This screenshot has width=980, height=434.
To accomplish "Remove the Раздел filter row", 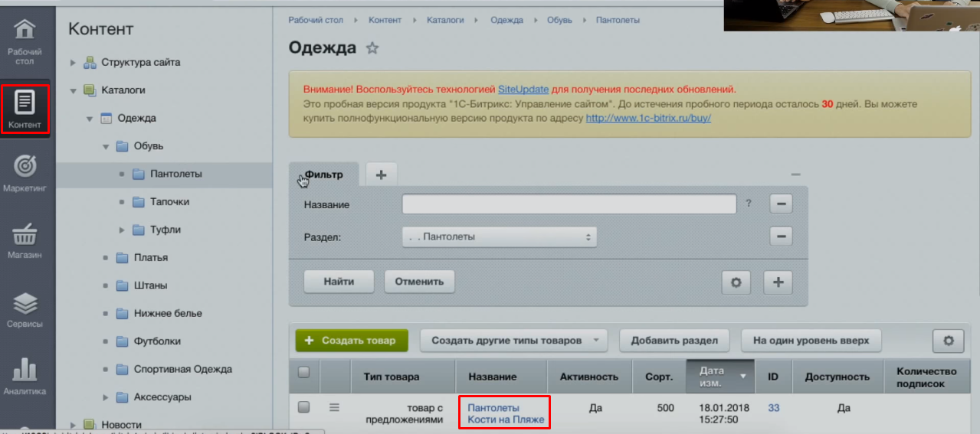I will [x=781, y=237].
